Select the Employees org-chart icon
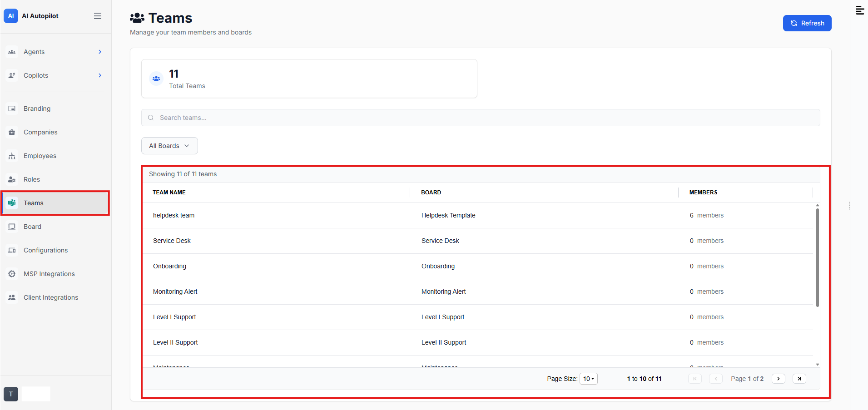 (12, 156)
